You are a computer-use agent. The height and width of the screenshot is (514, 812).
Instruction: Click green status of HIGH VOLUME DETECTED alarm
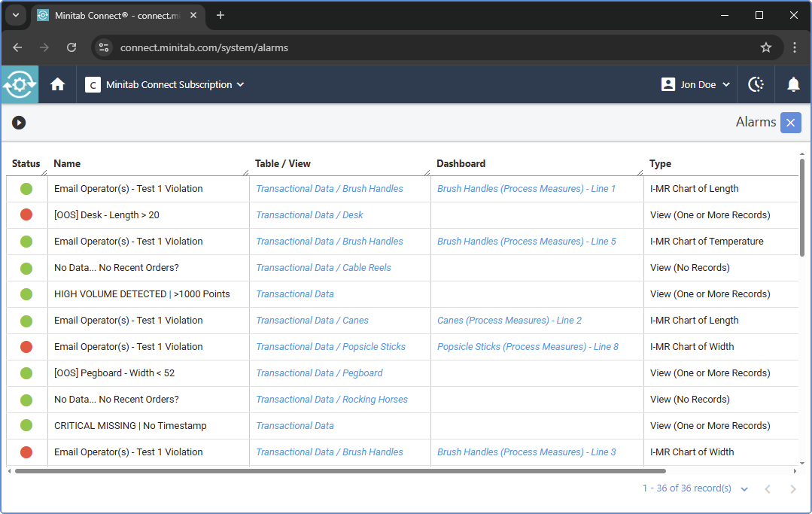[26, 294]
